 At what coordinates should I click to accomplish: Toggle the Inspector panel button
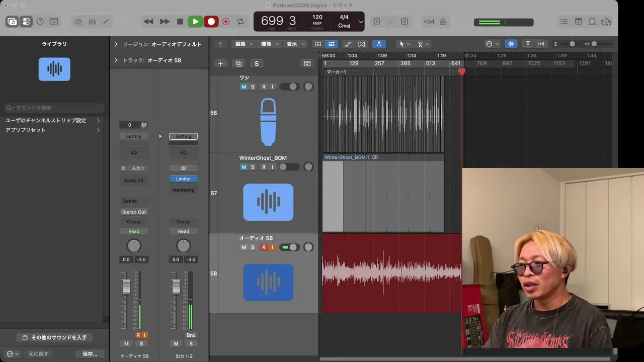(26, 22)
